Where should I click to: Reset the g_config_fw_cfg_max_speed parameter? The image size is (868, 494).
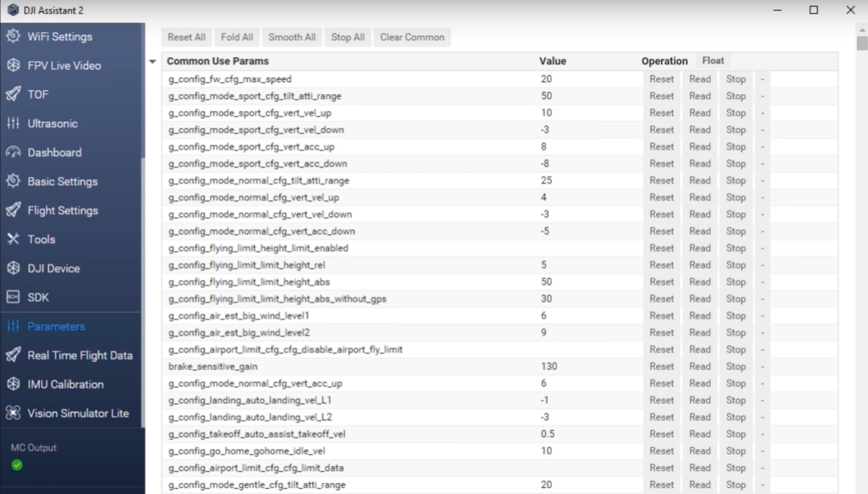[662, 79]
